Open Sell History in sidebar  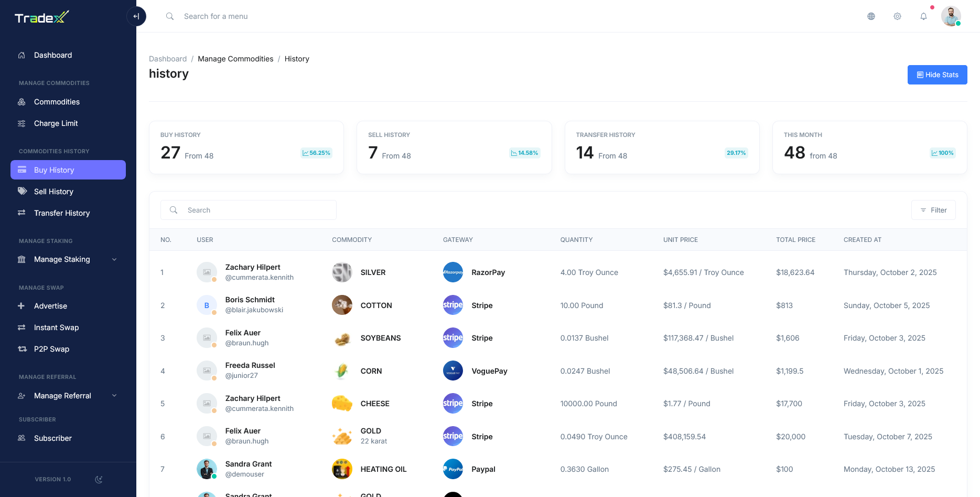(x=53, y=192)
